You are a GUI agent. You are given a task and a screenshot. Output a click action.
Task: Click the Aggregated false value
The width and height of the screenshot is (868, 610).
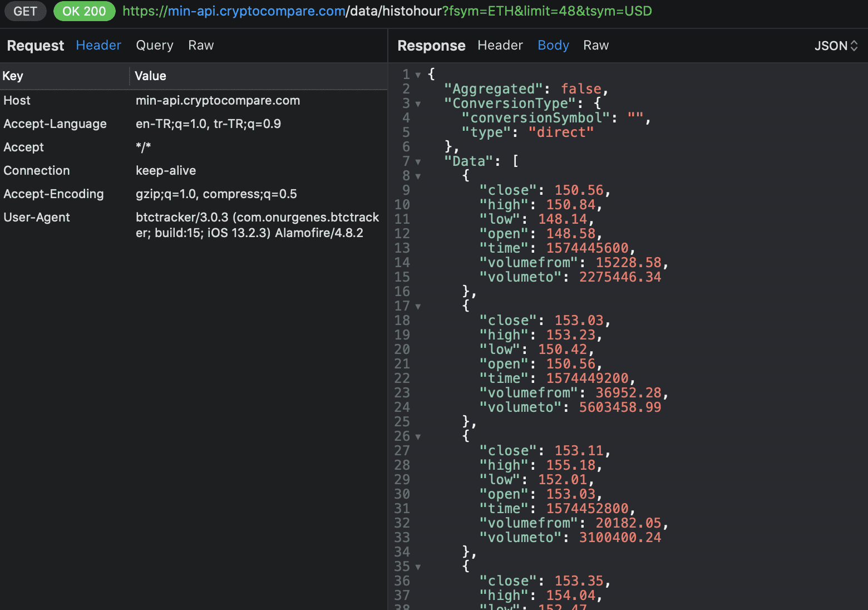click(581, 89)
